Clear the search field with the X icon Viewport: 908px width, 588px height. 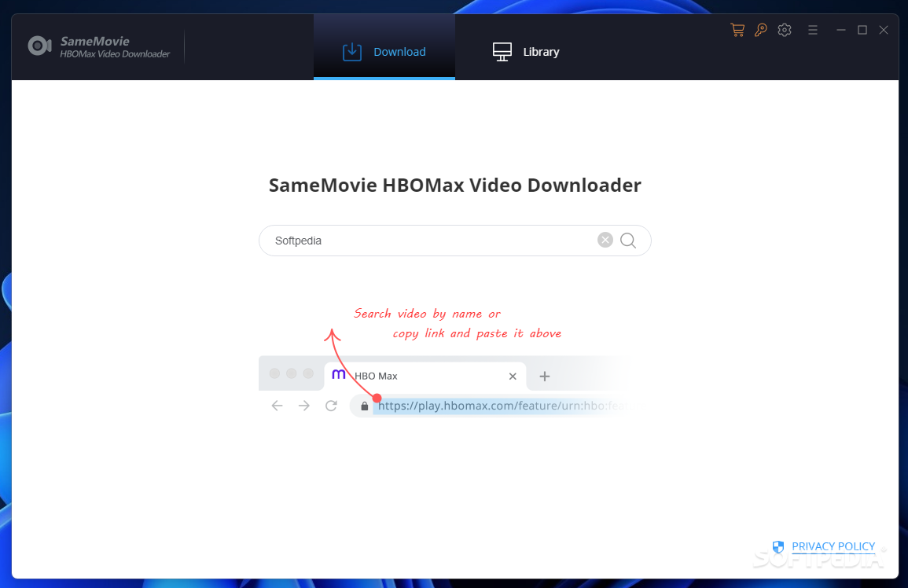[x=605, y=240]
